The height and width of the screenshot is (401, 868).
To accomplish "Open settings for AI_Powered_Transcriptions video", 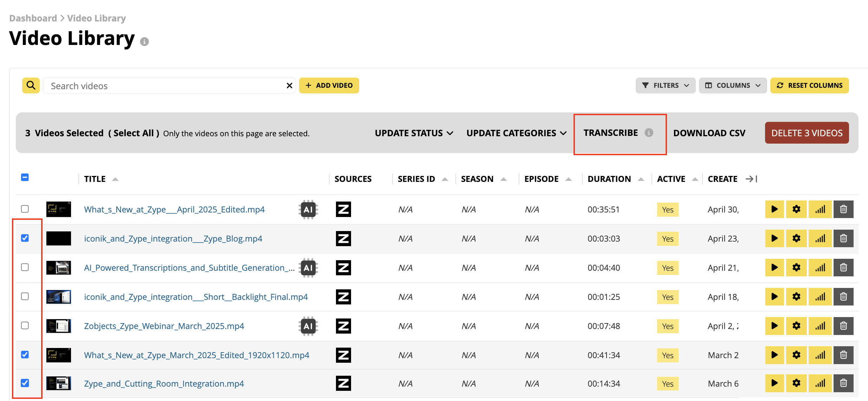I will pyautogui.click(x=796, y=268).
